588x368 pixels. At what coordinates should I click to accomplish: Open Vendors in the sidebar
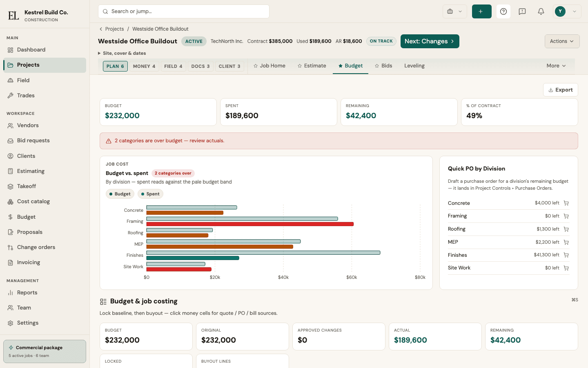click(x=45, y=126)
